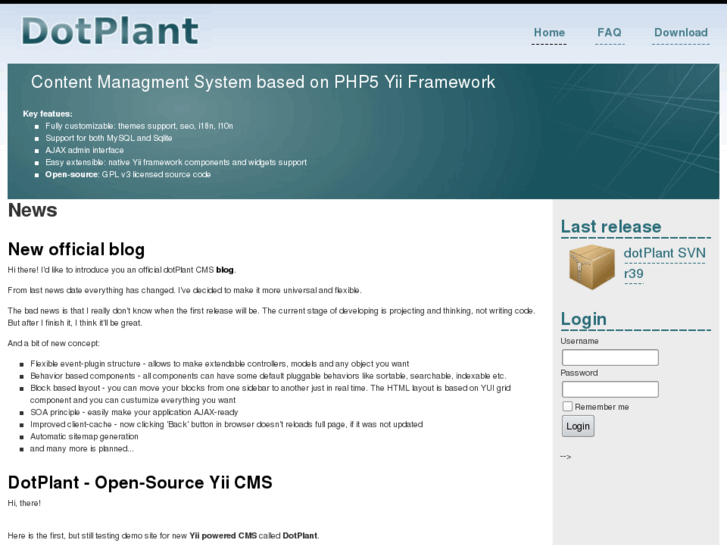The image size is (727, 545).
Task: Click 'Flexible event-plugin structure' list item
Action: [219, 364]
